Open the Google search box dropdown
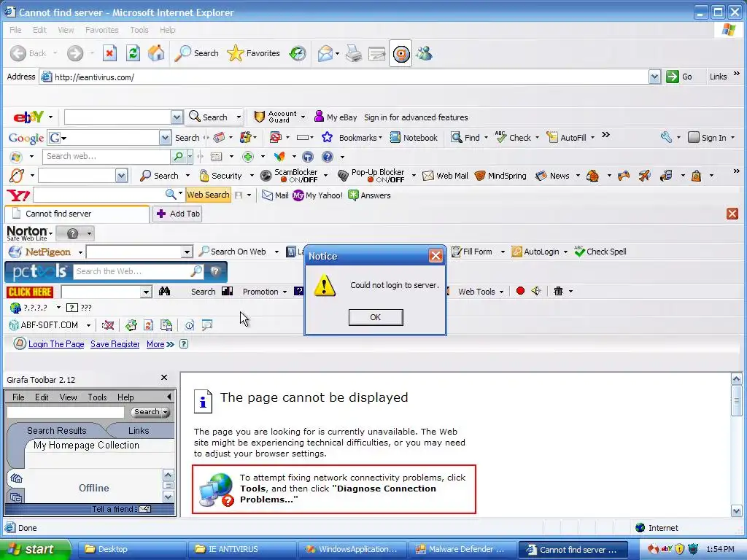 165,138
